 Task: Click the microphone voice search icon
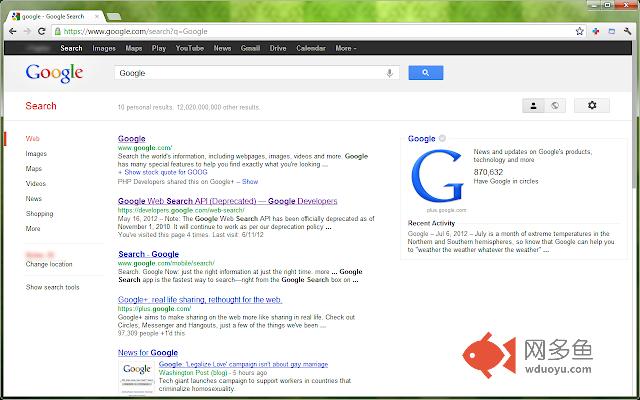tap(390, 73)
